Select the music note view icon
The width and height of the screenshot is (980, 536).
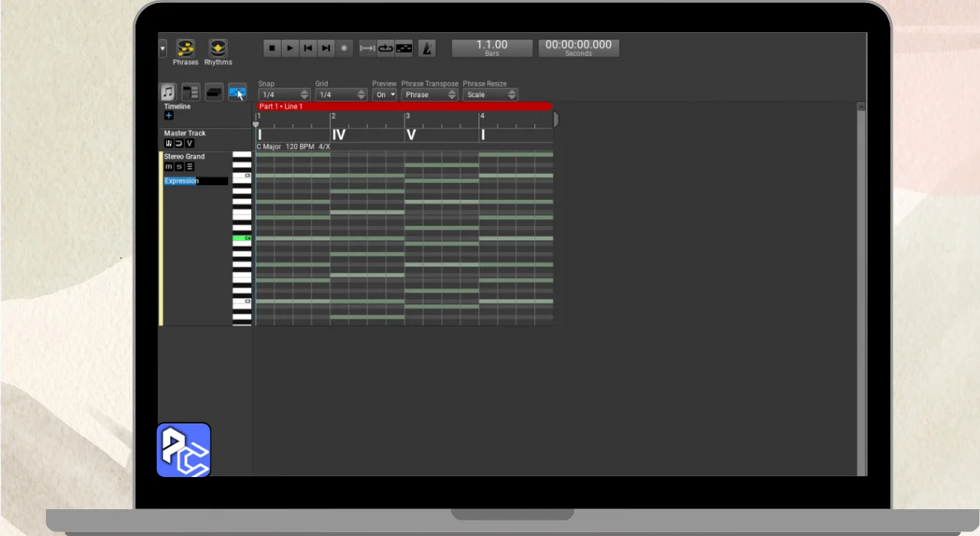click(168, 93)
